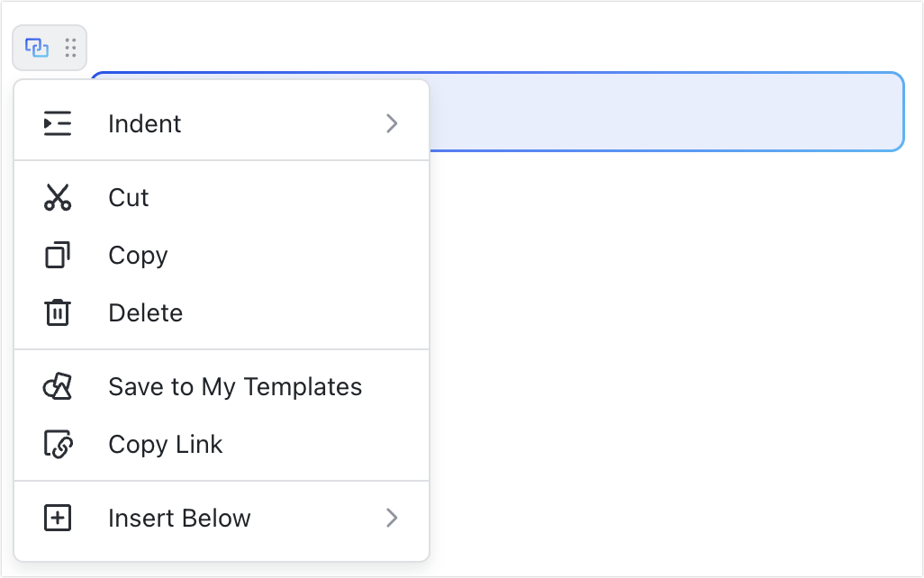Click the trash can icon next to Delete
Viewport: 924px width, 578px height.
tap(58, 312)
